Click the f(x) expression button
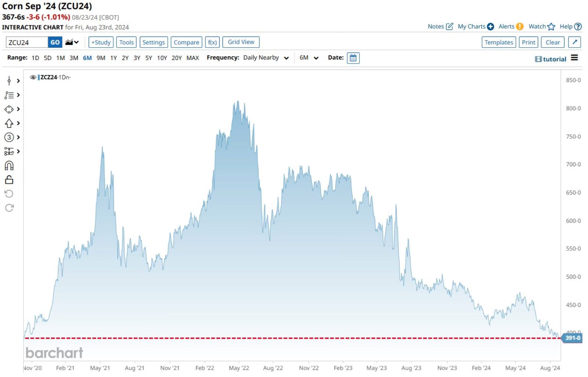 click(212, 42)
